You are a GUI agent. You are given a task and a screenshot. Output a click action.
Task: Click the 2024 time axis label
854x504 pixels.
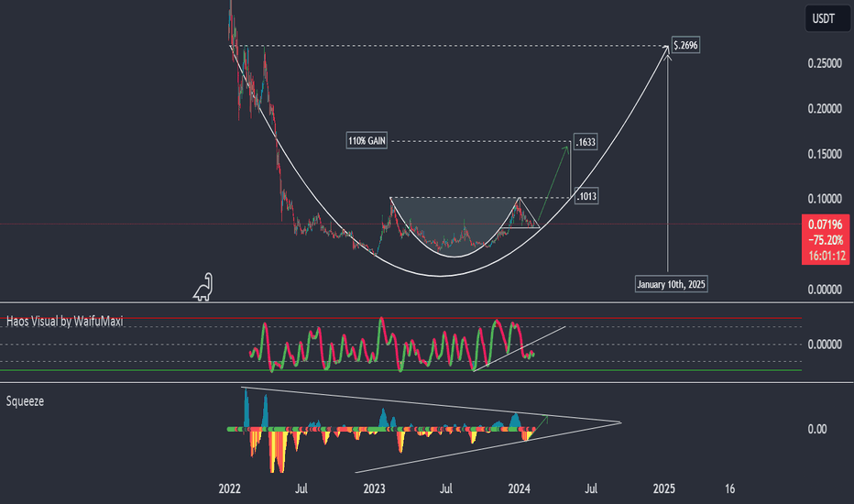point(519,488)
